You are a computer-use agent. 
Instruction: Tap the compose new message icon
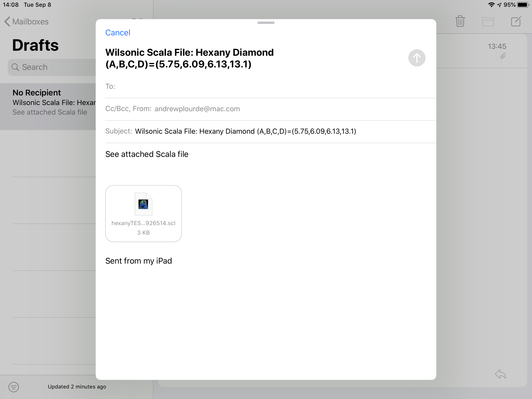pyautogui.click(x=516, y=21)
